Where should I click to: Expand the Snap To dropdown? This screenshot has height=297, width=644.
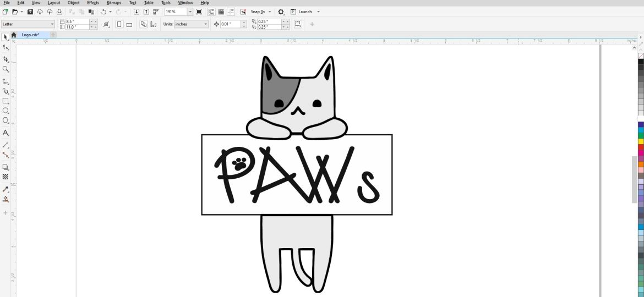click(270, 12)
